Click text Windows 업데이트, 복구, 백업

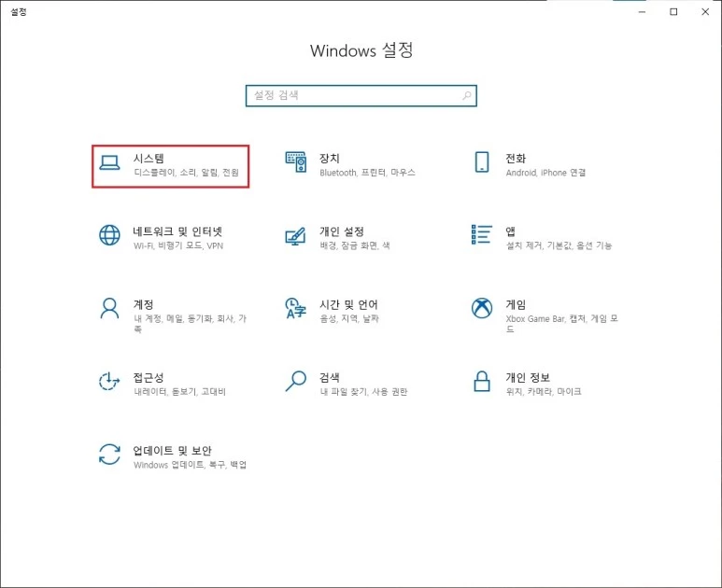coord(190,465)
